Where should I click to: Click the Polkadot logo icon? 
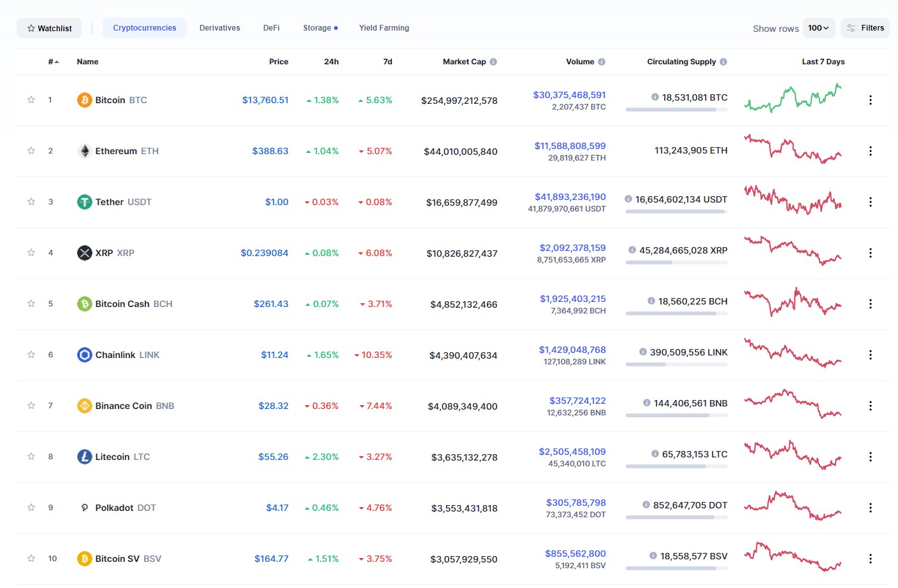pos(84,508)
